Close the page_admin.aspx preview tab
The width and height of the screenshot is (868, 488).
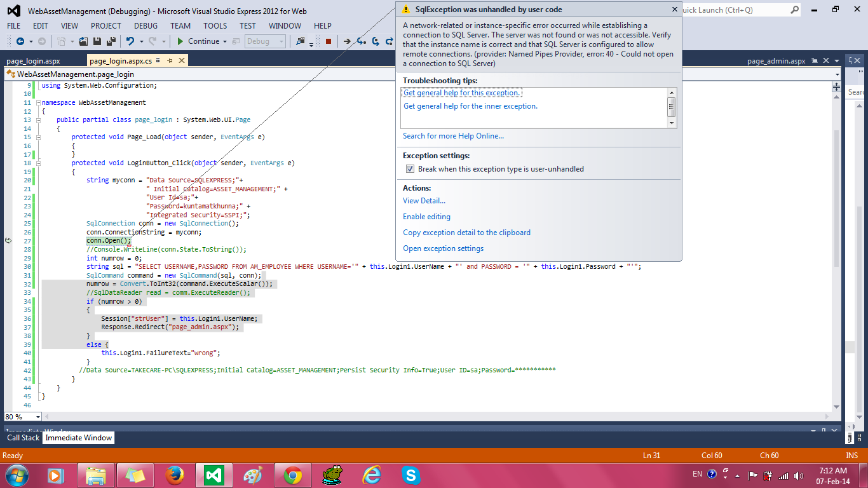tap(826, 61)
